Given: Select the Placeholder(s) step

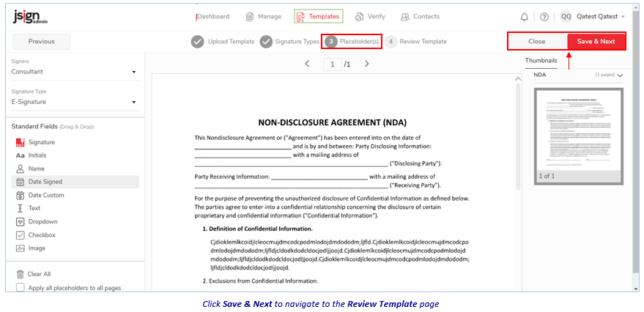Looking at the screenshot, I should click(x=352, y=42).
